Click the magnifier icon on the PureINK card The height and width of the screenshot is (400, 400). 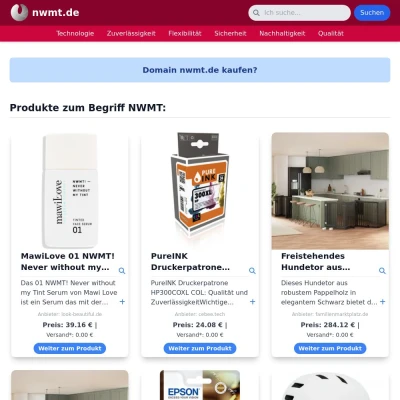(x=252, y=271)
